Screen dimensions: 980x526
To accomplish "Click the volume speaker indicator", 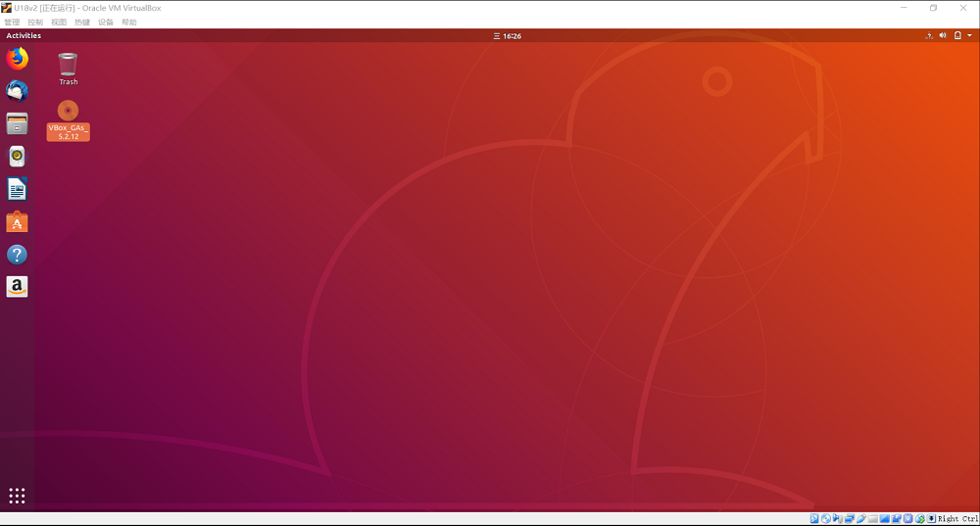I will click(943, 35).
